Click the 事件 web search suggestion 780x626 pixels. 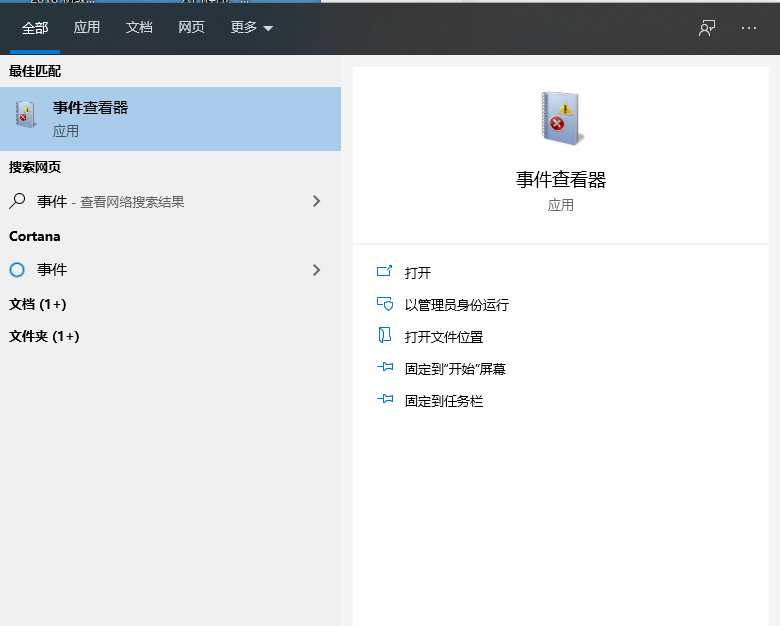pos(170,202)
